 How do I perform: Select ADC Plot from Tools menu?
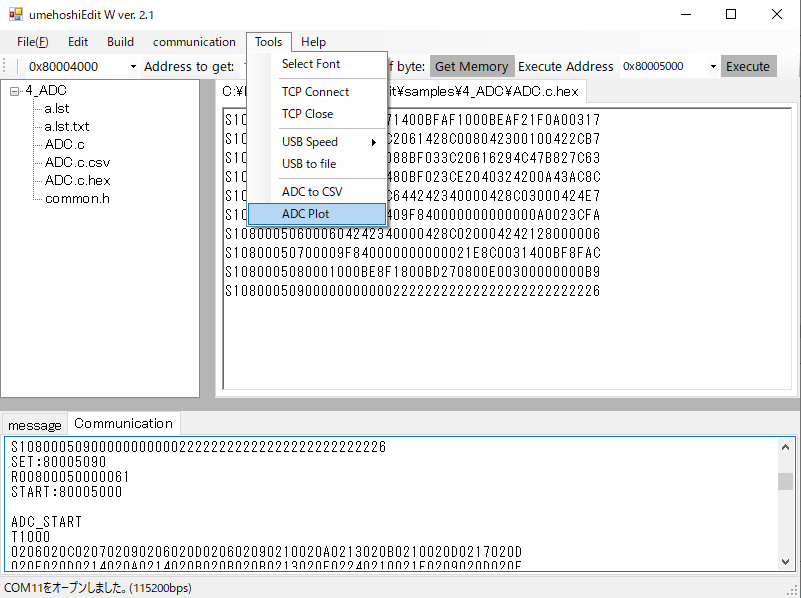305,214
